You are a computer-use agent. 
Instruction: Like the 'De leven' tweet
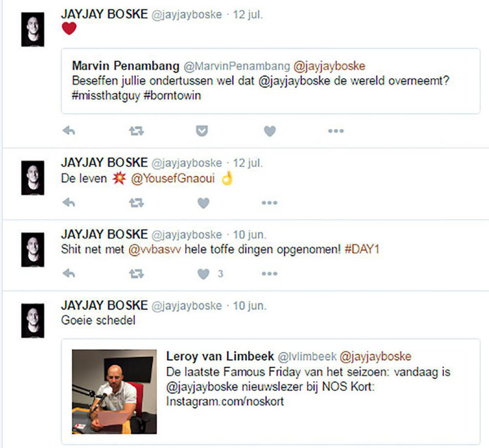tap(204, 203)
